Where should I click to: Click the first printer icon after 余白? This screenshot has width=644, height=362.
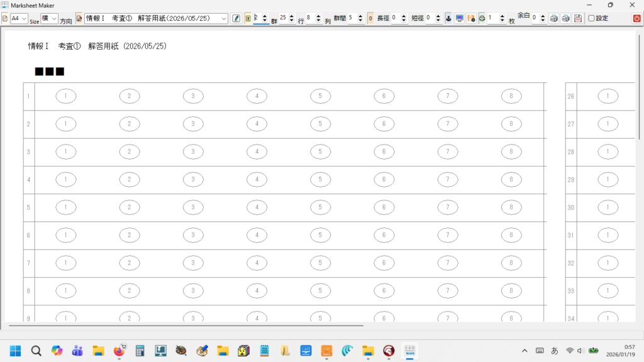[x=554, y=18]
